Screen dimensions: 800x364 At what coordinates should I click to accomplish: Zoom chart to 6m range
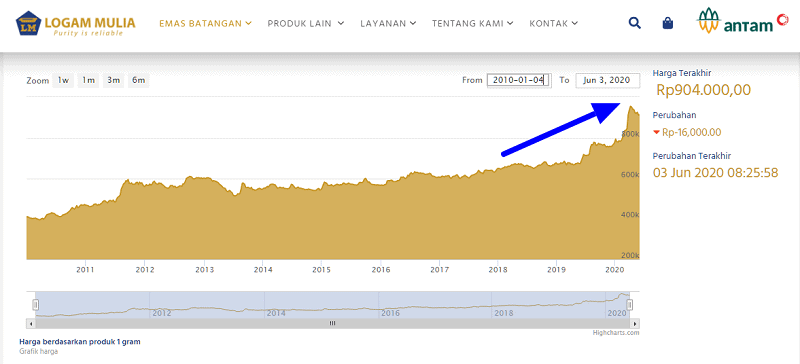pyautogui.click(x=138, y=80)
